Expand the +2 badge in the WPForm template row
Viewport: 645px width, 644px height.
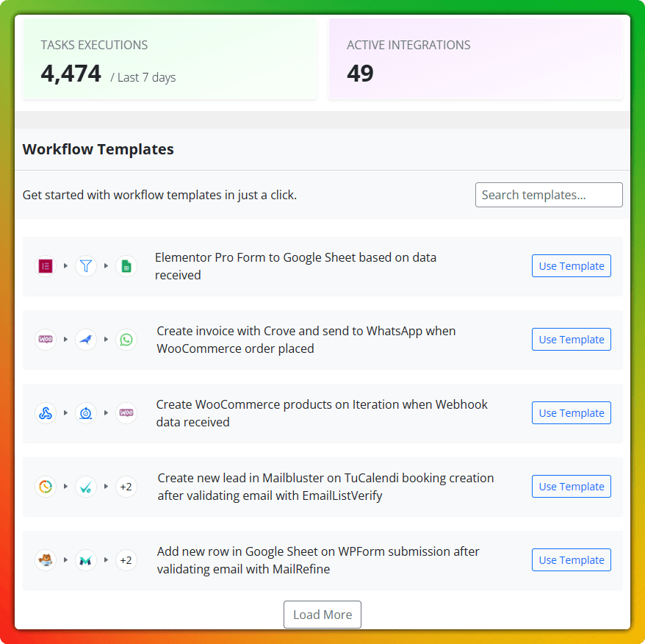tap(126, 559)
